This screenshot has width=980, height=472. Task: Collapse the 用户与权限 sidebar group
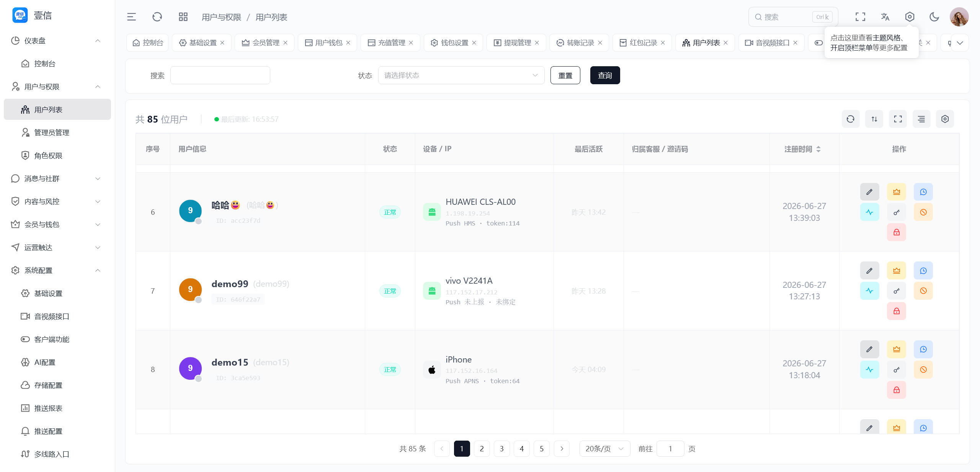click(x=57, y=87)
